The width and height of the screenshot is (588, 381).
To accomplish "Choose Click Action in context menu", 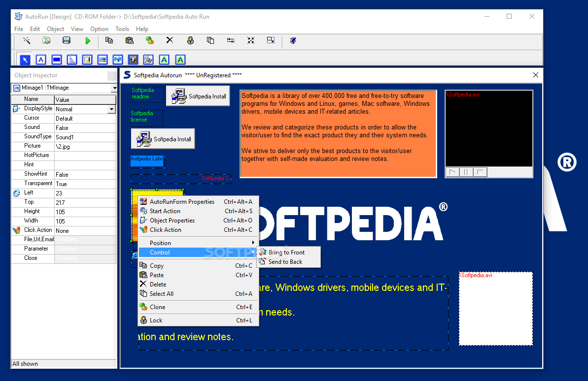I will [x=199, y=230].
